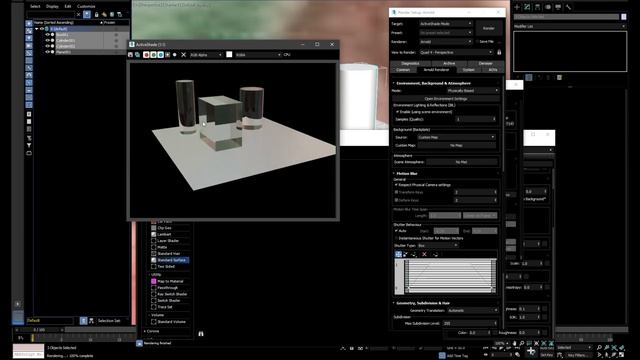
Task: Toggle the alpha channel display icon in ActiveShade
Action: [167, 55]
